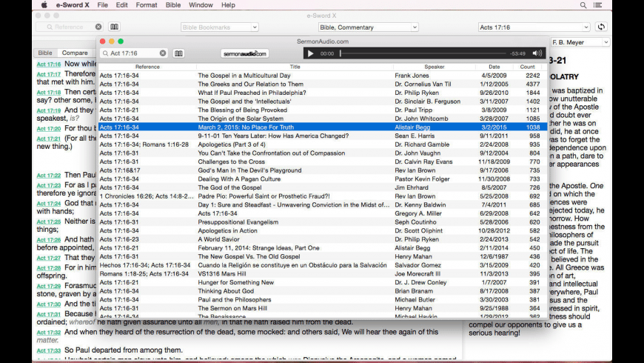Select 'The Gospel in a Multicultural Day' sermon
Viewport: 644px width, 363px height.
coord(323,76)
